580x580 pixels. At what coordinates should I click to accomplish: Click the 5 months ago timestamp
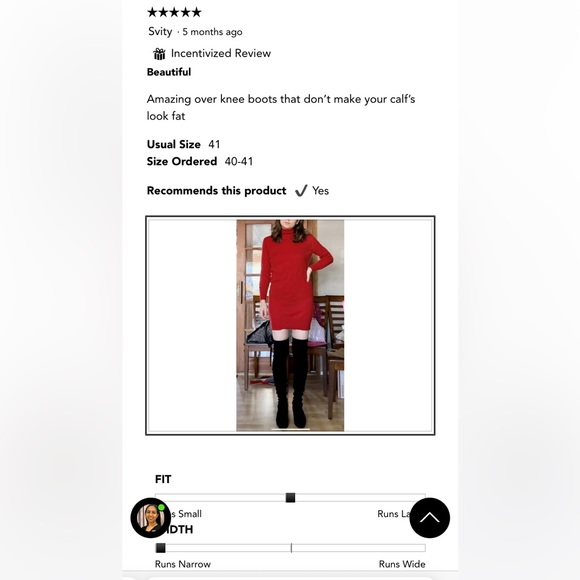212,32
